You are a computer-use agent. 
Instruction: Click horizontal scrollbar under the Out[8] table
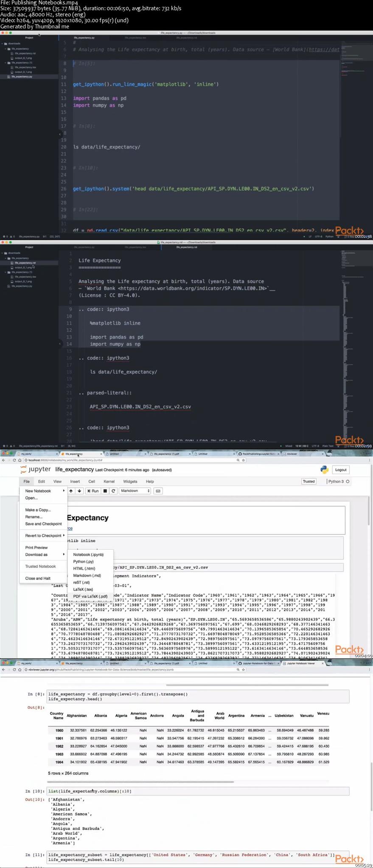coord(140,782)
